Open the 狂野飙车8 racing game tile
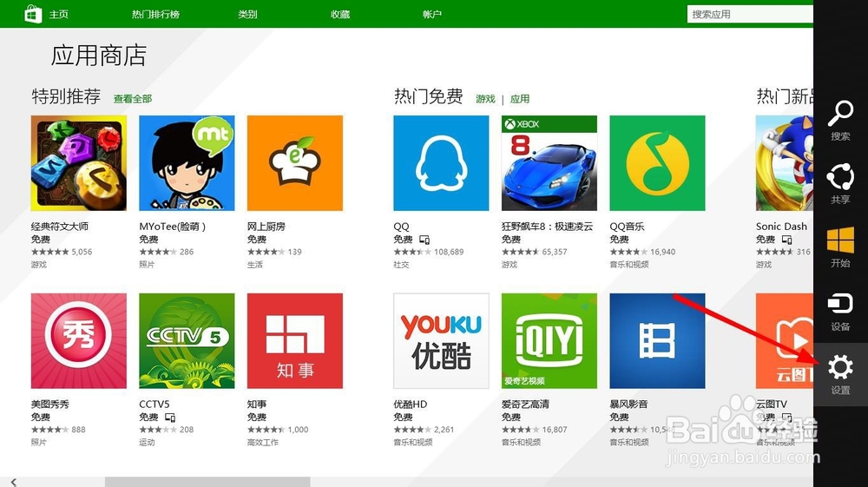 [x=549, y=162]
